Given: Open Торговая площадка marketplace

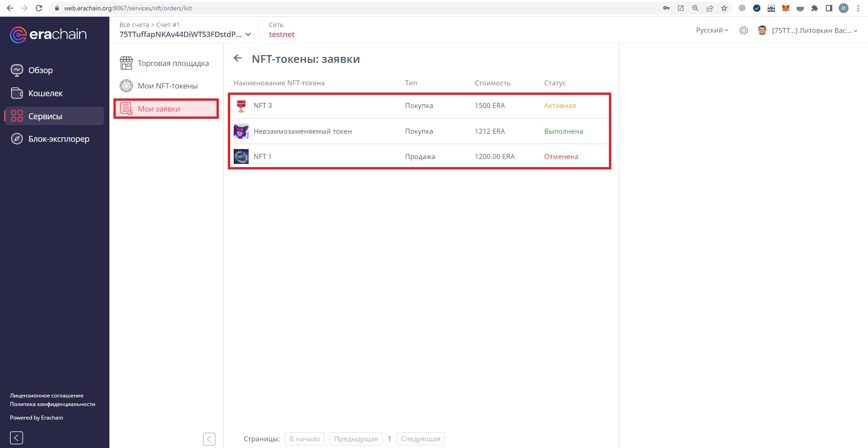Looking at the screenshot, I should [173, 63].
